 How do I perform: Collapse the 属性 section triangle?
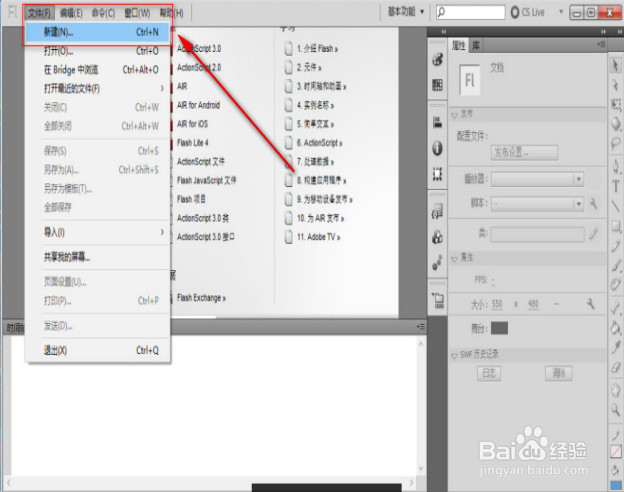click(454, 259)
